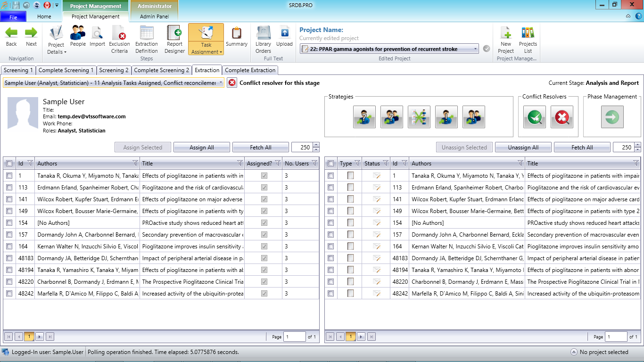Open the Summary clipboard icon

237,33
